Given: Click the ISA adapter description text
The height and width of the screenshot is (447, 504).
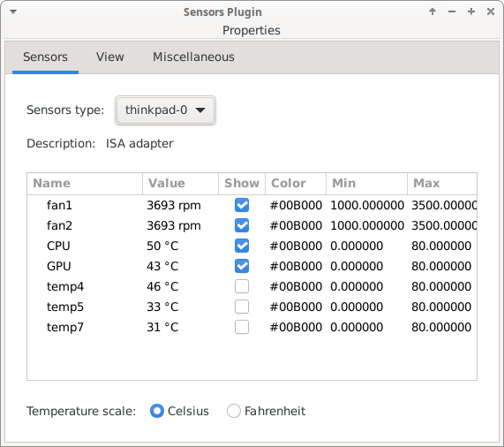Looking at the screenshot, I should click(x=139, y=143).
